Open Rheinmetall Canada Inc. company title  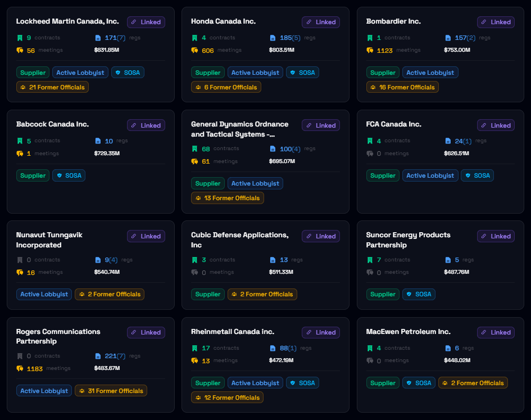pyautogui.click(x=233, y=332)
